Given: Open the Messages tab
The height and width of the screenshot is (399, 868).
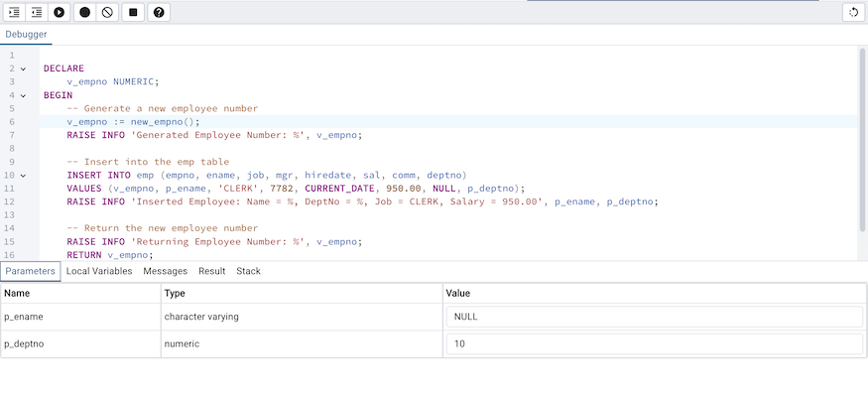Looking at the screenshot, I should [x=165, y=271].
